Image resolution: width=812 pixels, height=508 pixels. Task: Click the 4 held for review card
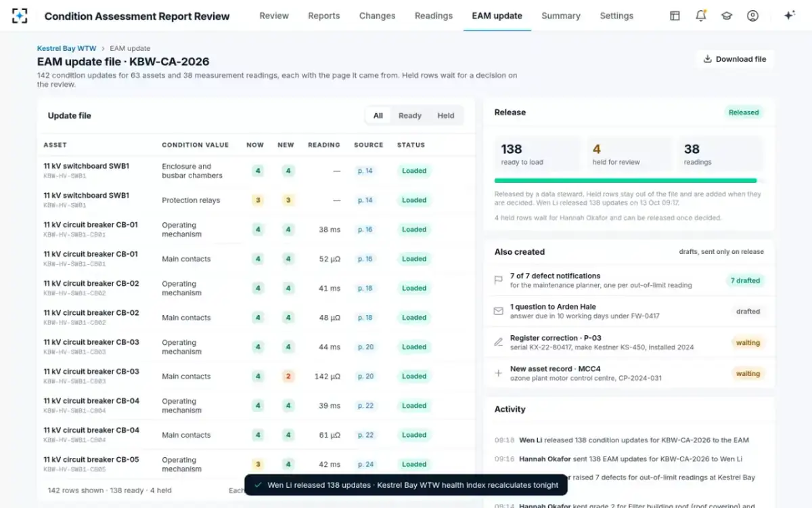click(629, 154)
